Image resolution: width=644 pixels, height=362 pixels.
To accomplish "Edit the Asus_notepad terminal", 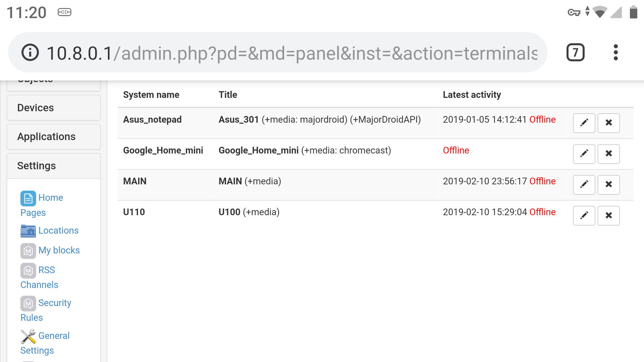I will 584,123.
